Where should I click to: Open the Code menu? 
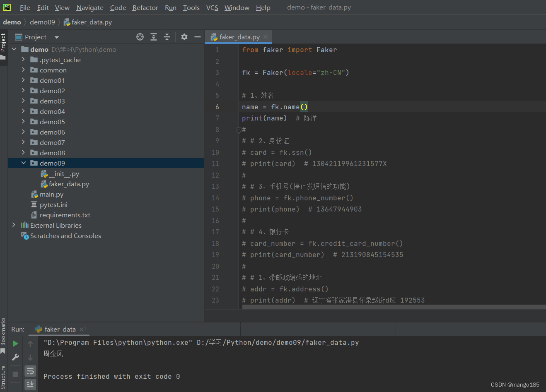pos(118,7)
